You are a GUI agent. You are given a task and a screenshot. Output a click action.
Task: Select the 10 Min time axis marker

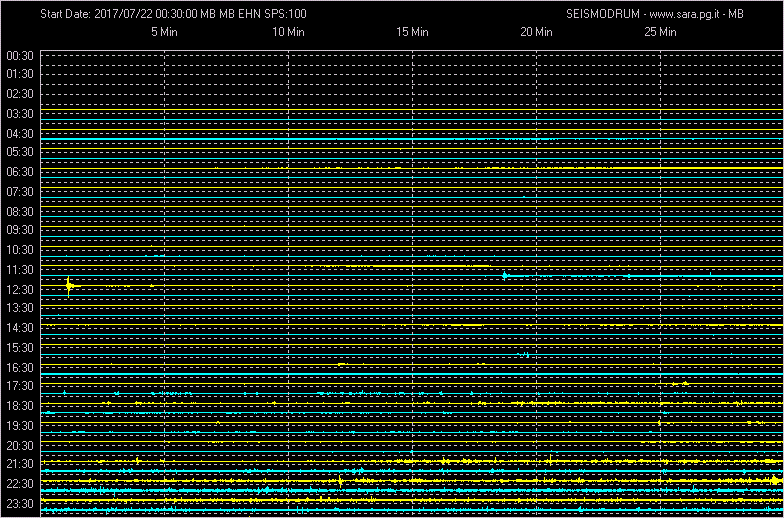point(288,32)
